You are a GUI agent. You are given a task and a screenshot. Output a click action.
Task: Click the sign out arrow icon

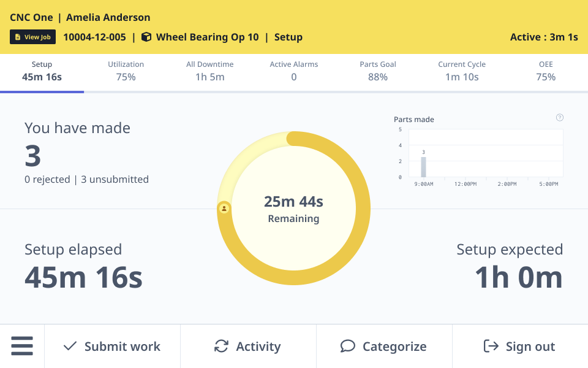point(490,346)
